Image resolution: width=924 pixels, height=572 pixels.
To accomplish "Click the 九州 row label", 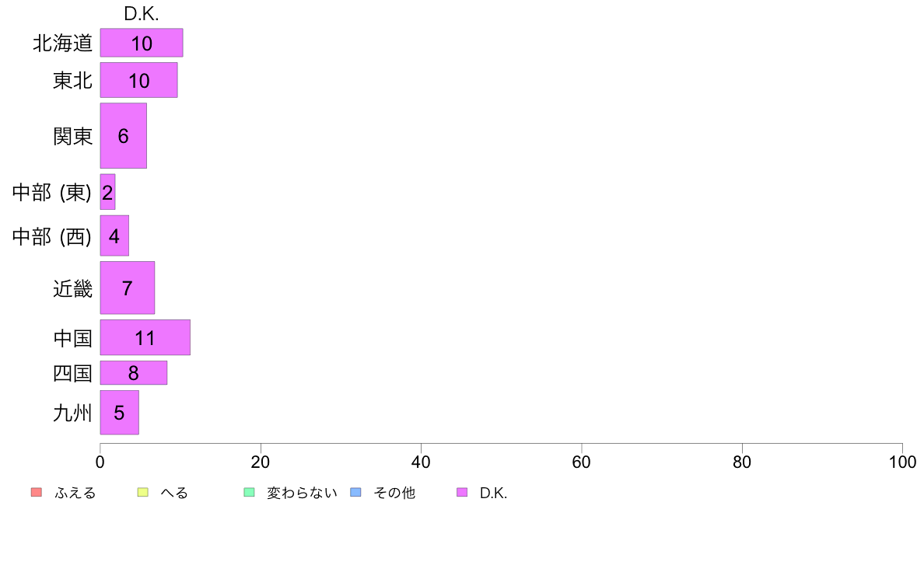I will (x=72, y=413).
